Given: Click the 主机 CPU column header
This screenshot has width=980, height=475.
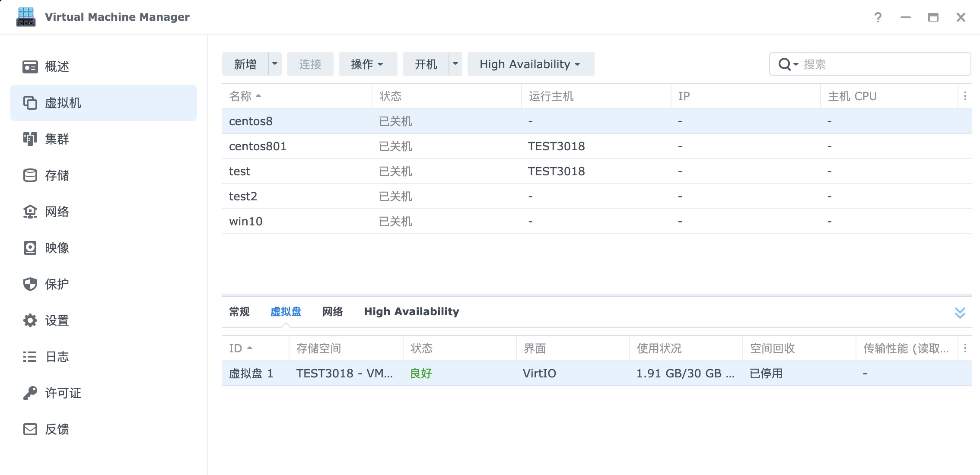Looking at the screenshot, I should [889, 96].
